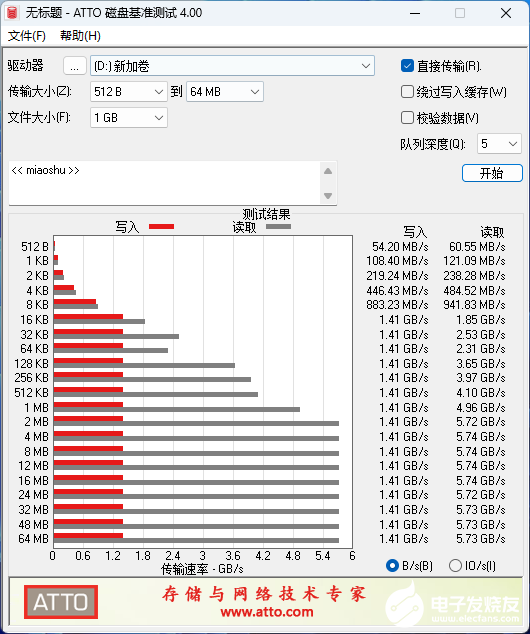Click the 测试结果 heading

pos(266,214)
